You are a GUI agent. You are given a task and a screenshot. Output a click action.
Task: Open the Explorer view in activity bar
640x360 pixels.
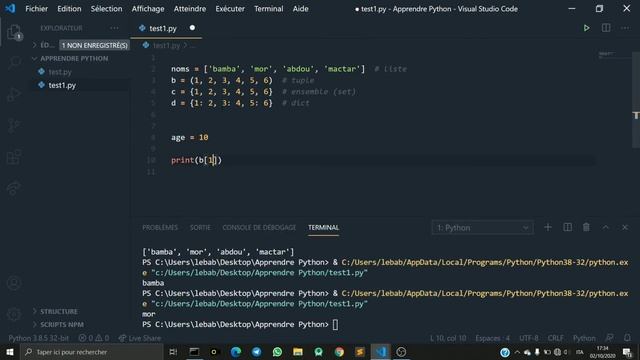pos(14,32)
